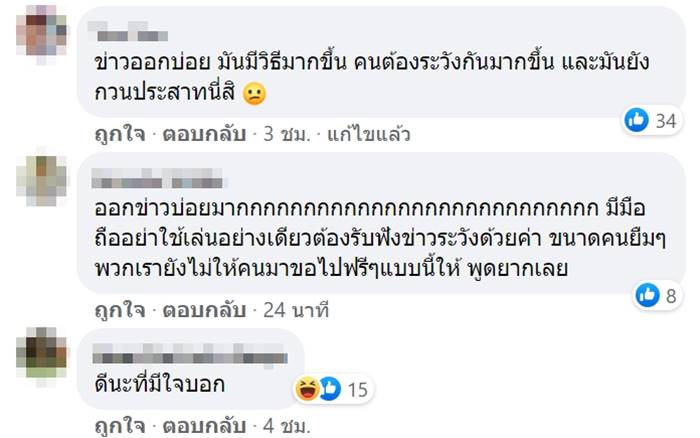
Task: Open the second commenter's profile picture
Action: (40, 178)
